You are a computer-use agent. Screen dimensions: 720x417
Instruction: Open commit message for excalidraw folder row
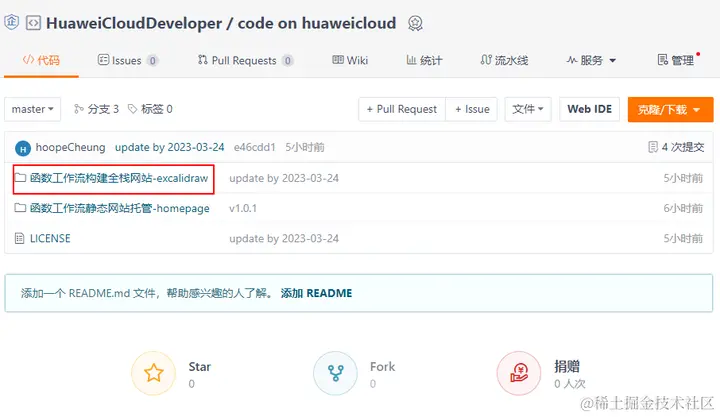284,178
